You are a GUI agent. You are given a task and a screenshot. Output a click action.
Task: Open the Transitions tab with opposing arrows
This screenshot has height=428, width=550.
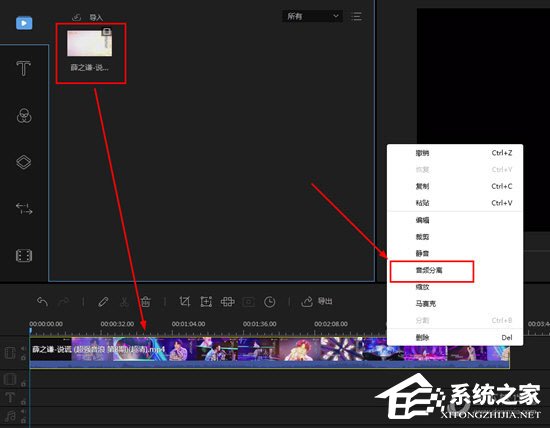point(24,208)
